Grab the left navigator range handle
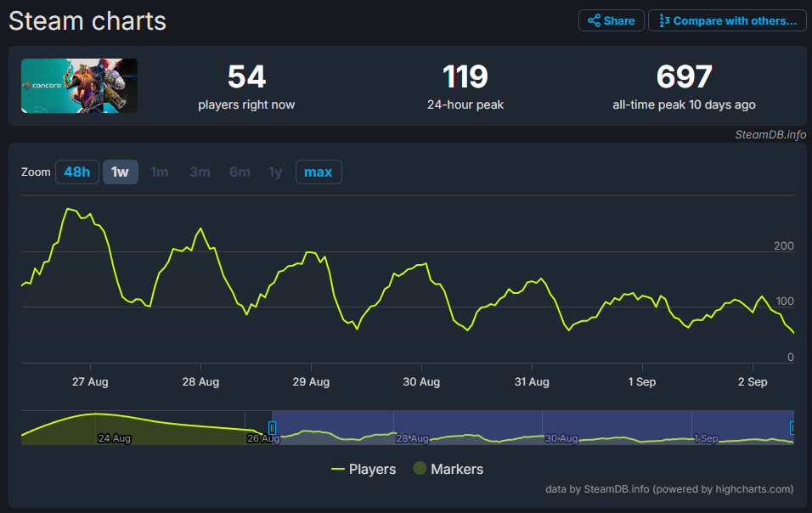 coord(272,427)
